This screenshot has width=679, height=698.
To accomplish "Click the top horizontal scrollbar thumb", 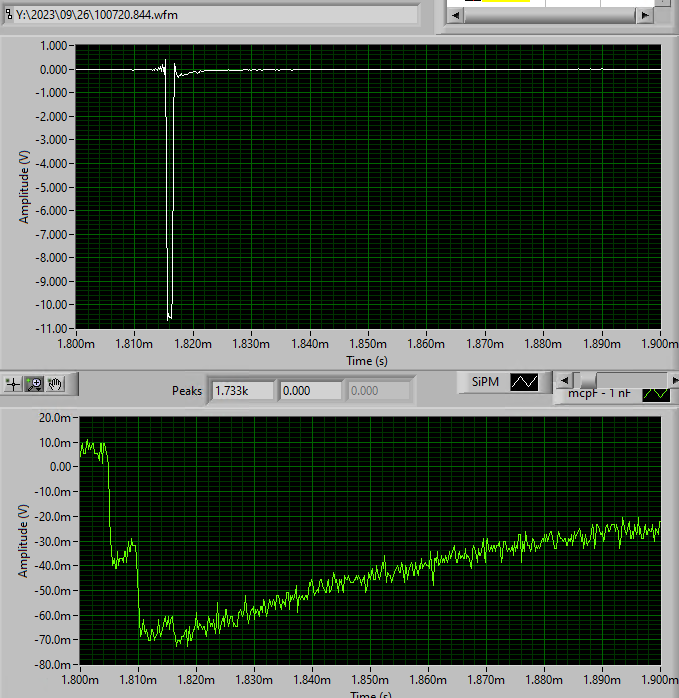I will 550,16.
